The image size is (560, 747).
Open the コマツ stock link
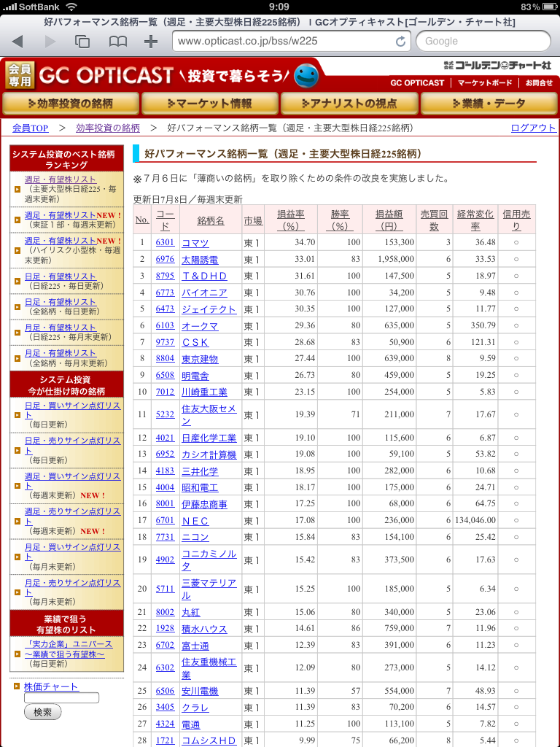[x=195, y=243]
